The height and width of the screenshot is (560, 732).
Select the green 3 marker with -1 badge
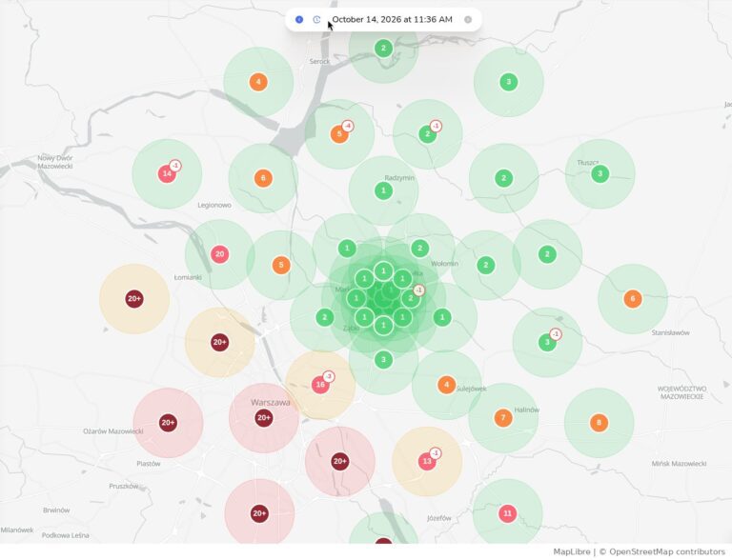point(547,343)
